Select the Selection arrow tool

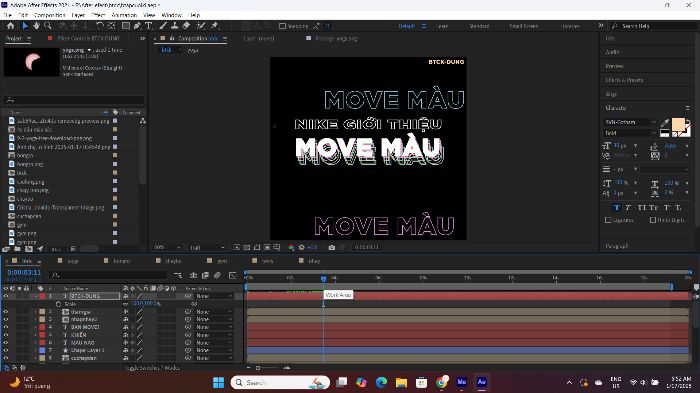tap(25, 26)
